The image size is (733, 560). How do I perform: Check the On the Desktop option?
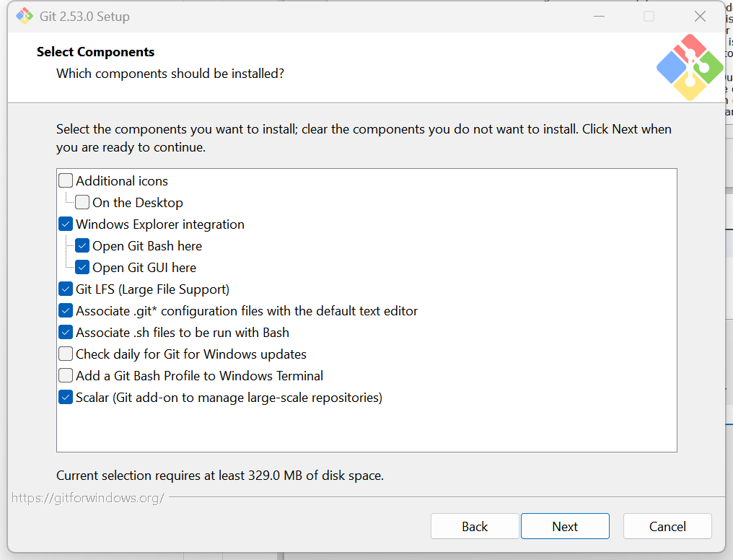pos(82,202)
